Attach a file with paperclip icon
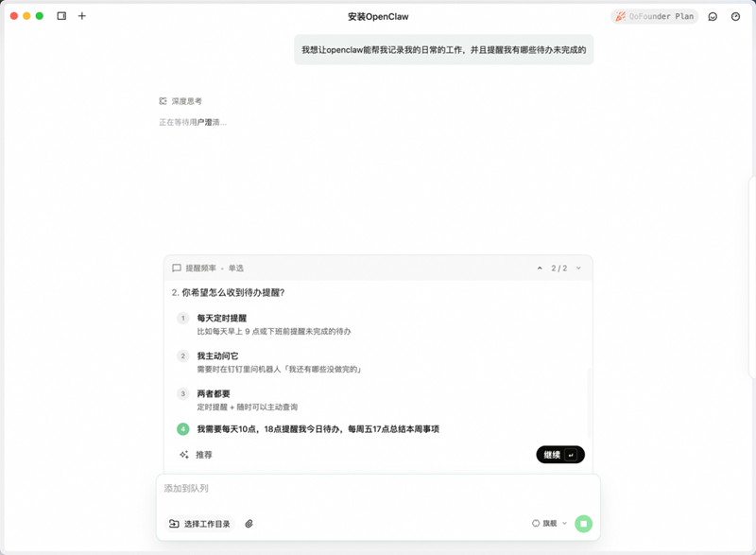Screen dimensions: 756x555 click(249, 524)
